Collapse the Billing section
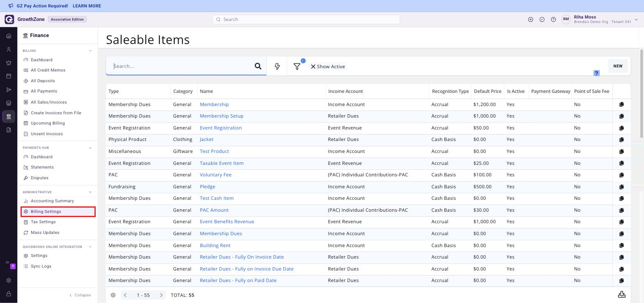The image size is (644, 303). (x=90, y=51)
